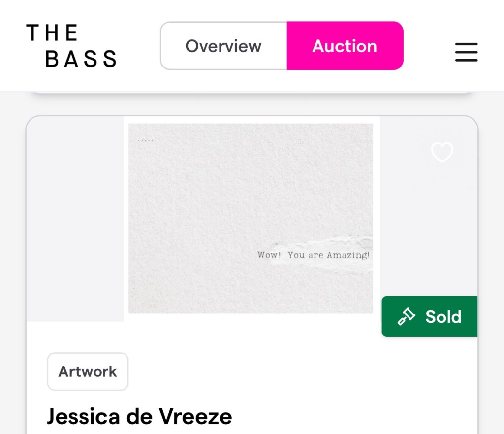Screen dimensions: 504x434
Task: Click the gavel icon on the Sold badge
Action: pos(407,317)
